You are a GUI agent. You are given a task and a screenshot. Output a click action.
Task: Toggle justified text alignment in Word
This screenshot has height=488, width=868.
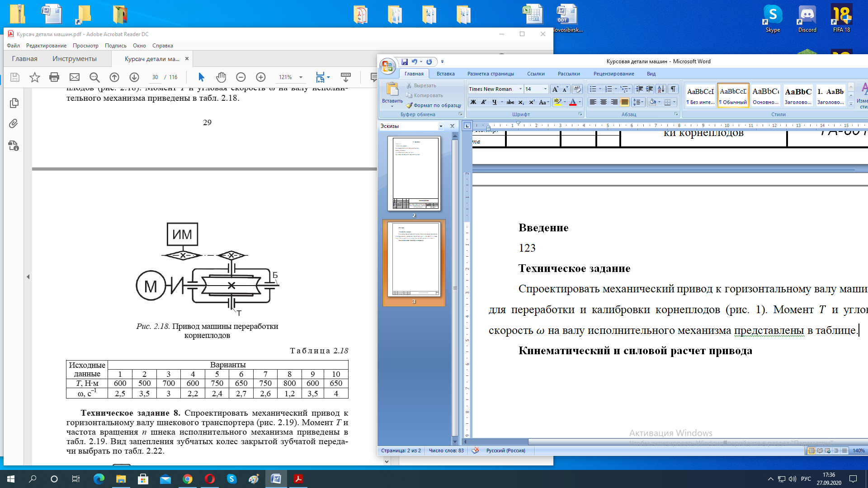click(625, 102)
